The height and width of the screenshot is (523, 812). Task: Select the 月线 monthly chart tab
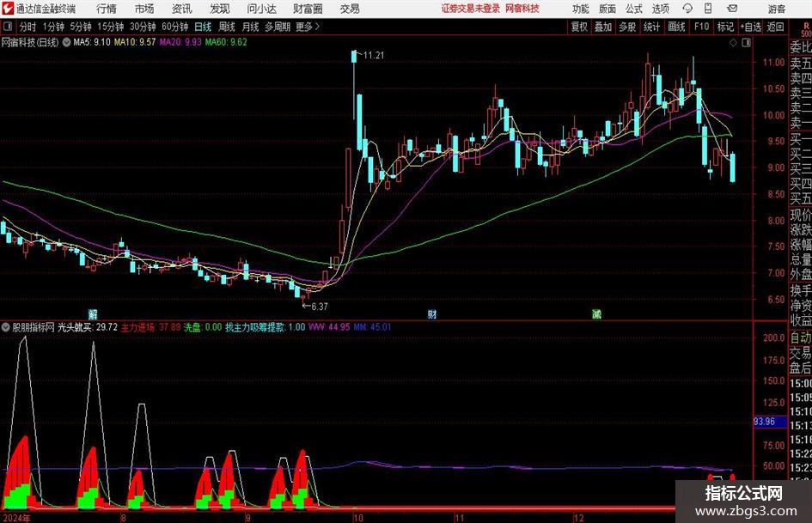tap(250, 27)
